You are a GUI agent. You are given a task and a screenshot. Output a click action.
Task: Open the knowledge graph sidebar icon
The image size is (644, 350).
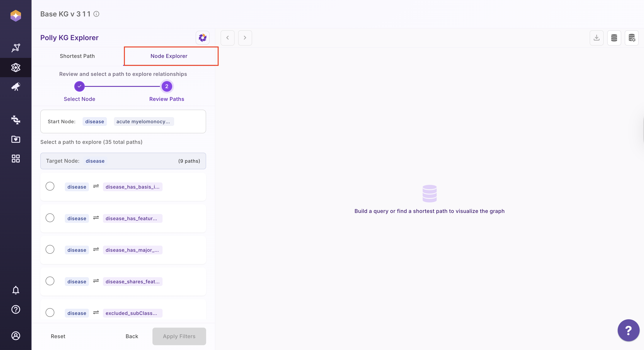(16, 68)
